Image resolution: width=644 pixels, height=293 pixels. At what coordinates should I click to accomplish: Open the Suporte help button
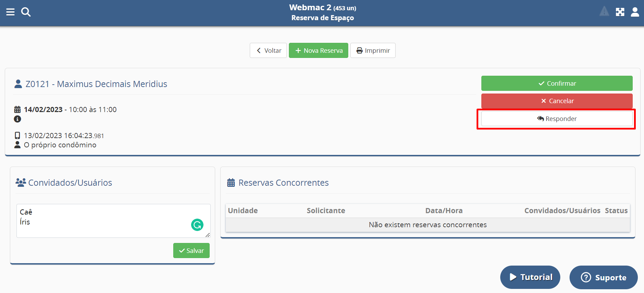coord(603,278)
